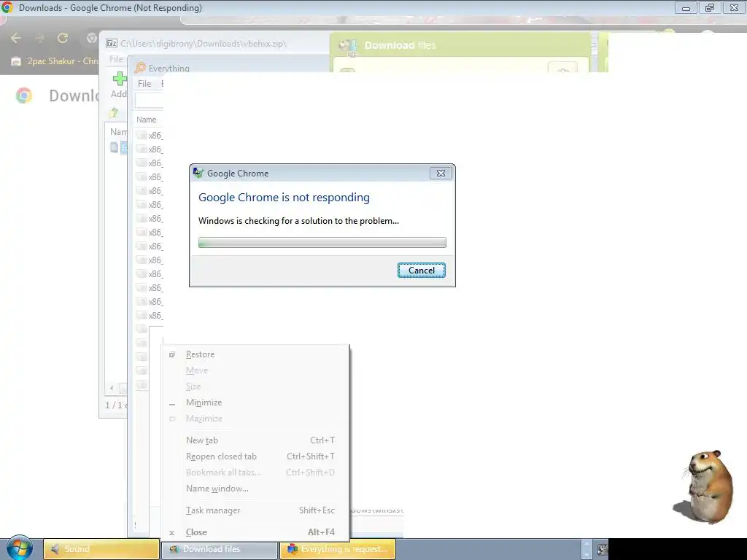Viewport: 747px width, 560px height.
Task: Switch to Download files on the taskbar
Action: [x=220, y=549]
